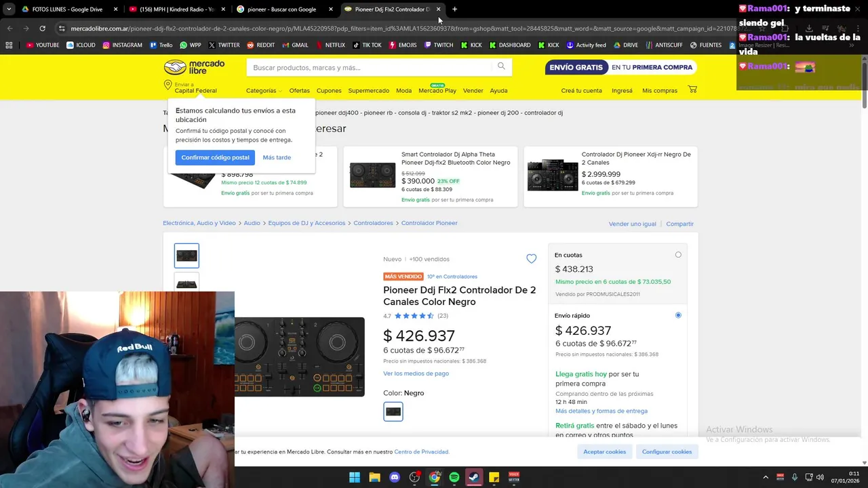Screen dimensions: 868x488
Task: Open the GMAIL bookmark
Action: [x=295, y=45]
